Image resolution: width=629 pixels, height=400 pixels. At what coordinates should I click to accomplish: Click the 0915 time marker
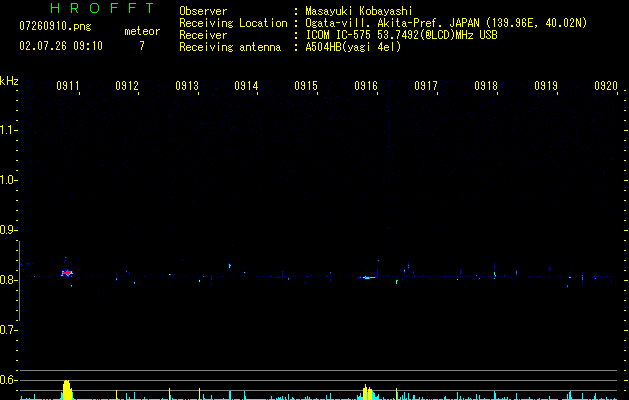(x=306, y=86)
